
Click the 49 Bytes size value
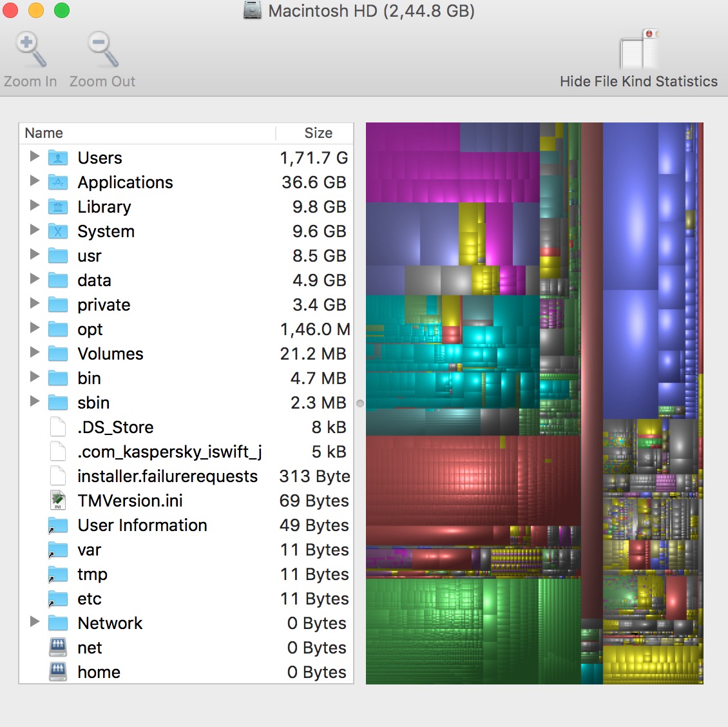click(314, 525)
